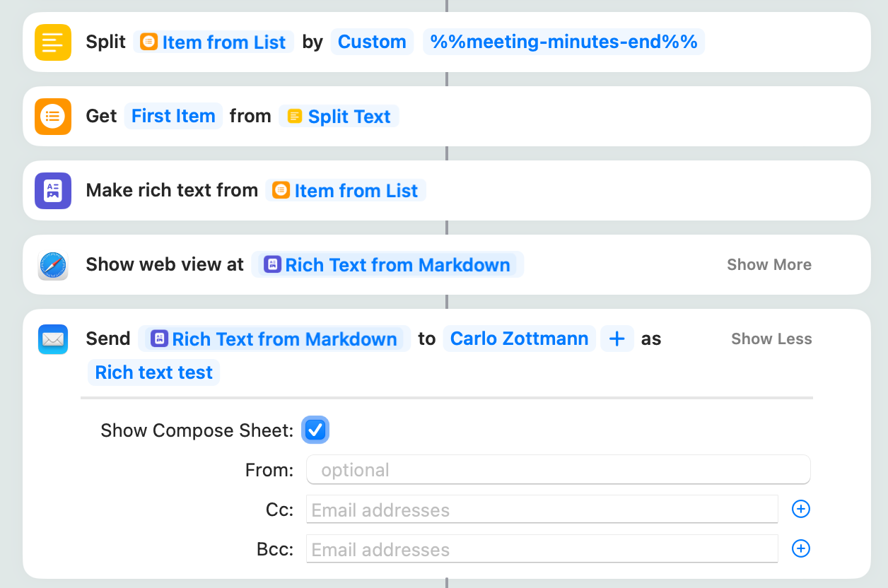The image size is (888, 588).
Task: Click the purple Make Rich Text action icon
Action: click(53, 191)
